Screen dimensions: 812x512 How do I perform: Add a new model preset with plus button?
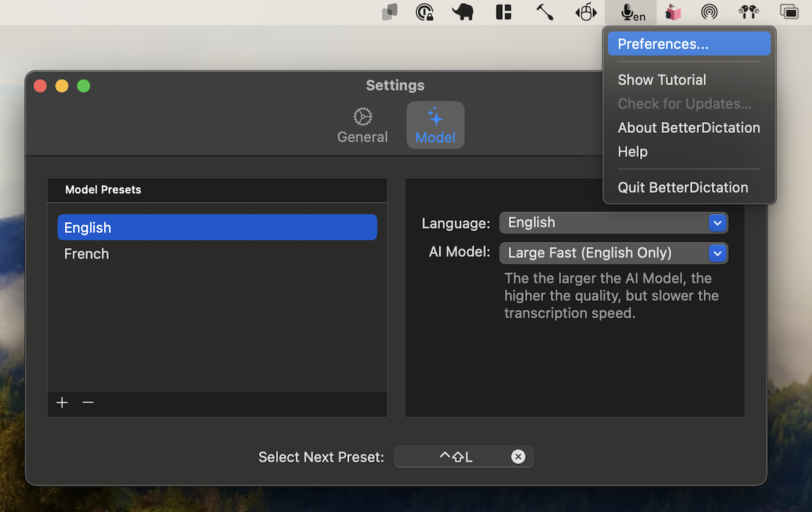pos(62,403)
